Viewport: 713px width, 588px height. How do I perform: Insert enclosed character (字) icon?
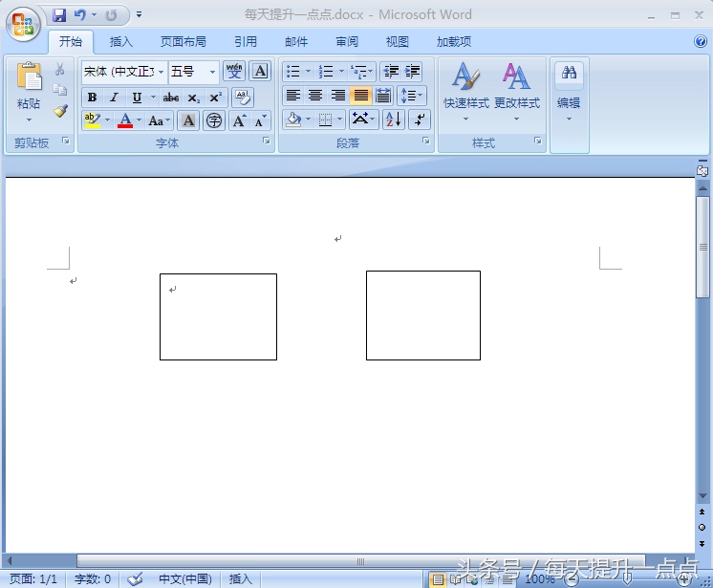click(x=214, y=120)
